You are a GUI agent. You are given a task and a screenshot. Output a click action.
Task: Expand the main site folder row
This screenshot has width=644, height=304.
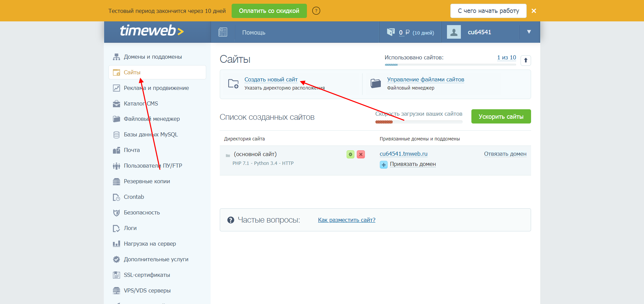tap(228, 155)
